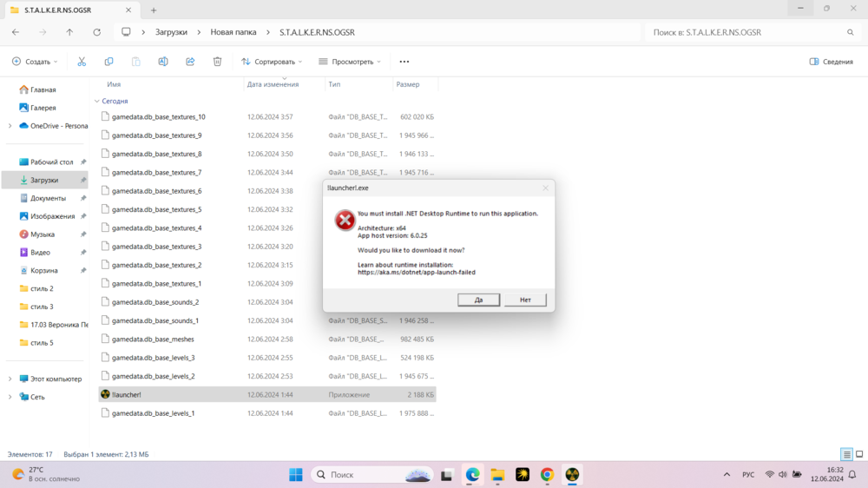Click the Delete trash icon in toolbar
The width and height of the screenshot is (868, 488).
217,62
